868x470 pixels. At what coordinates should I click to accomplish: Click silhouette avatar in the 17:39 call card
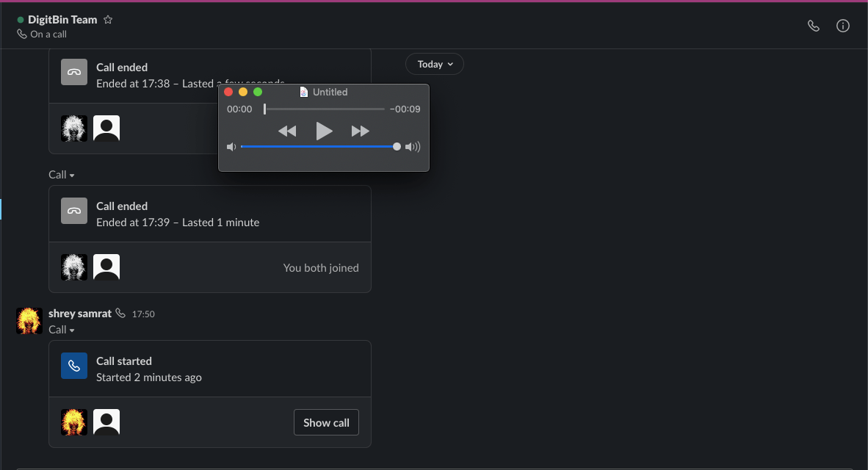(106, 267)
